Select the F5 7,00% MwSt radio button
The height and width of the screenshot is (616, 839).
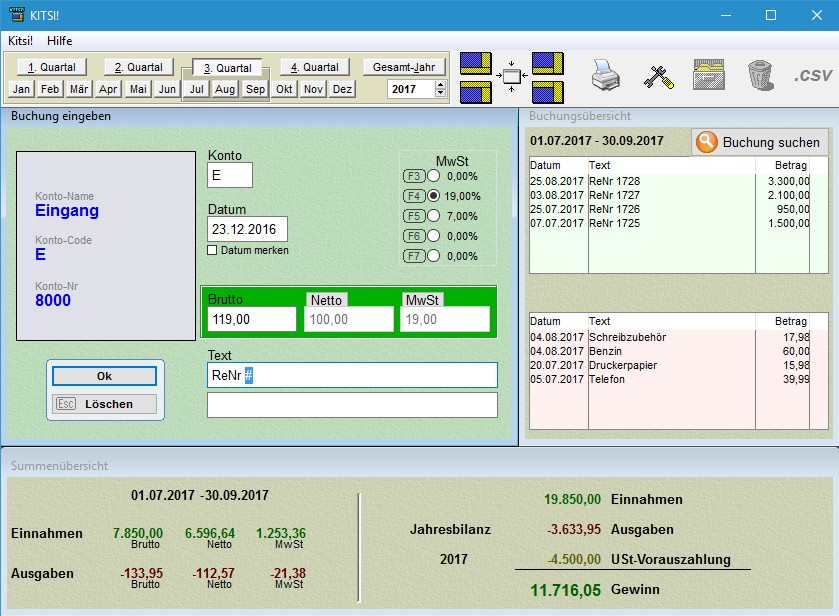434,216
